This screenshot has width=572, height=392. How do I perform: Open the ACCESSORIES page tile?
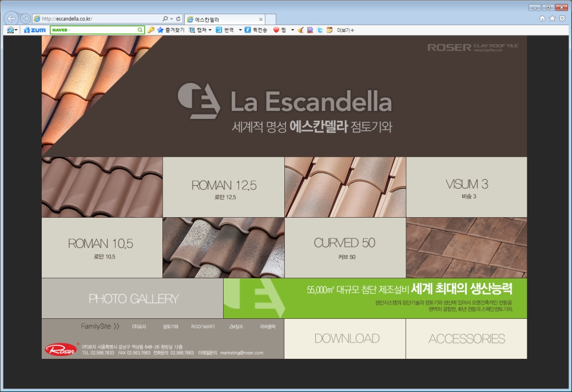coord(466,338)
